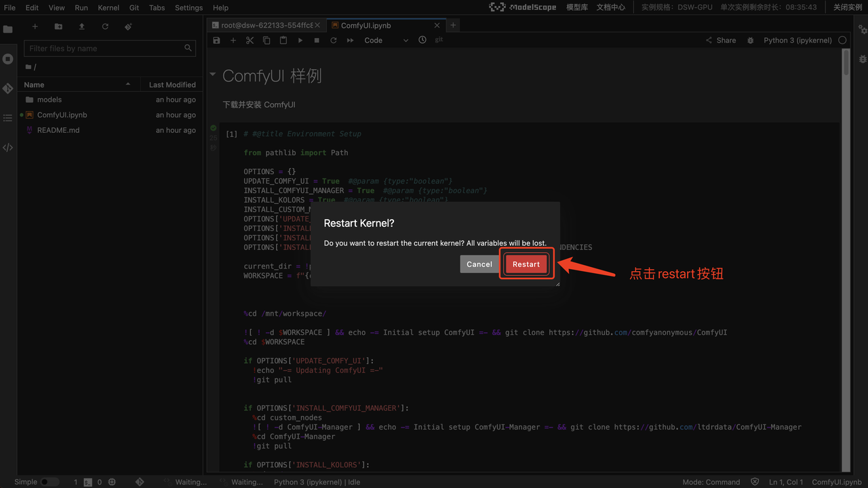Paste cell from clipboard icon
This screenshot has height=488, width=868.
[283, 40]
